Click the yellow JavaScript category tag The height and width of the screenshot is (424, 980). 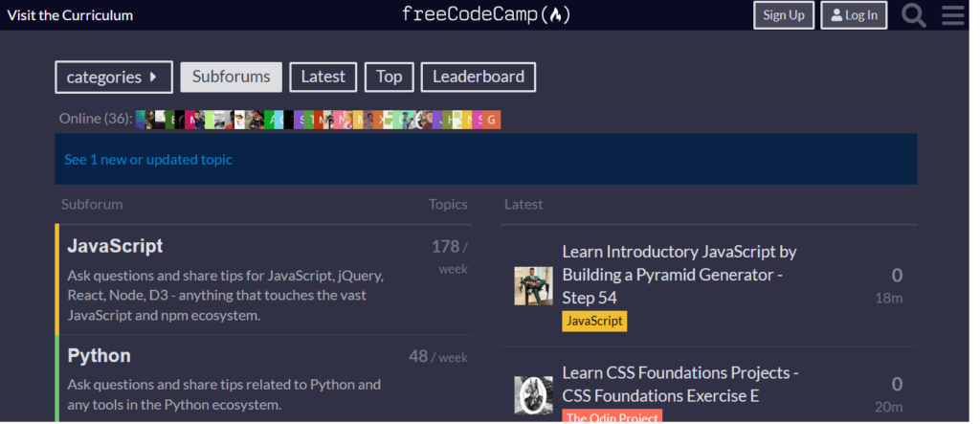click(x=594, y=321)
